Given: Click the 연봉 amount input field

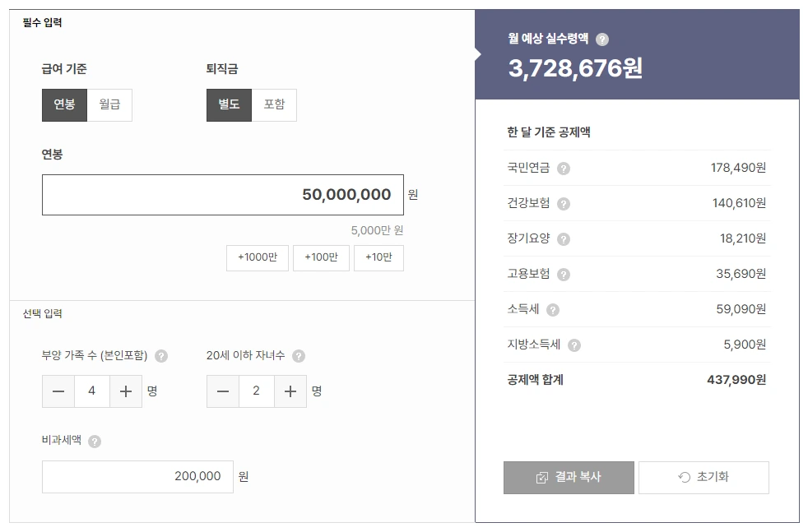Looking at the screenshot, I should (x=222, y=194).
